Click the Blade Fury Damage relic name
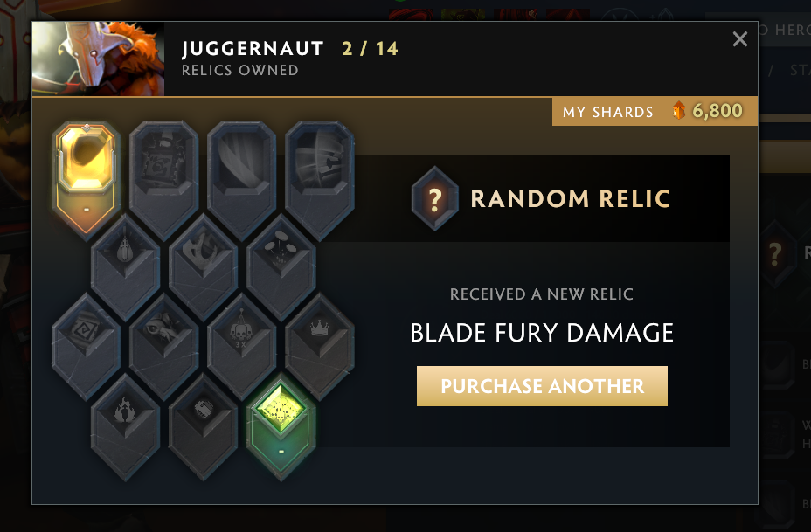Viewport: 811px width, 532px height. pos(542,333)
